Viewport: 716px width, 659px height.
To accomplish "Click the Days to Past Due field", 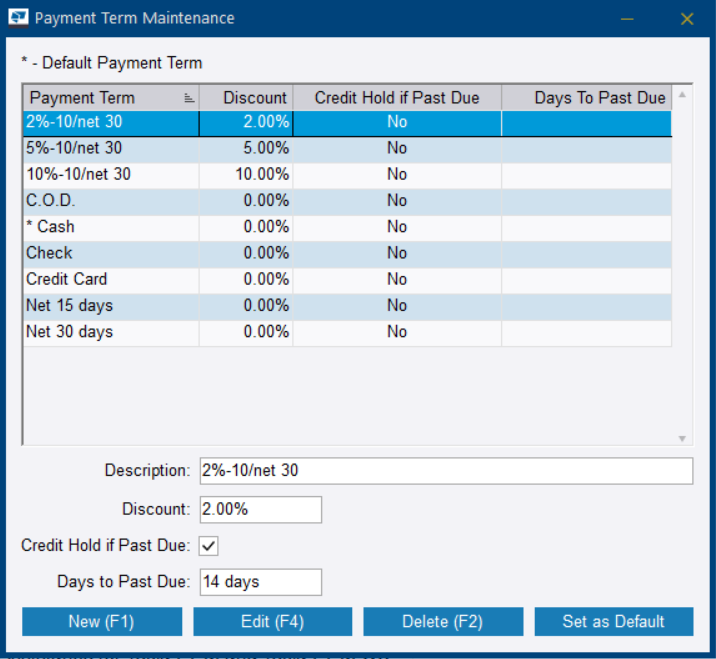I will [x=261, y=582].
